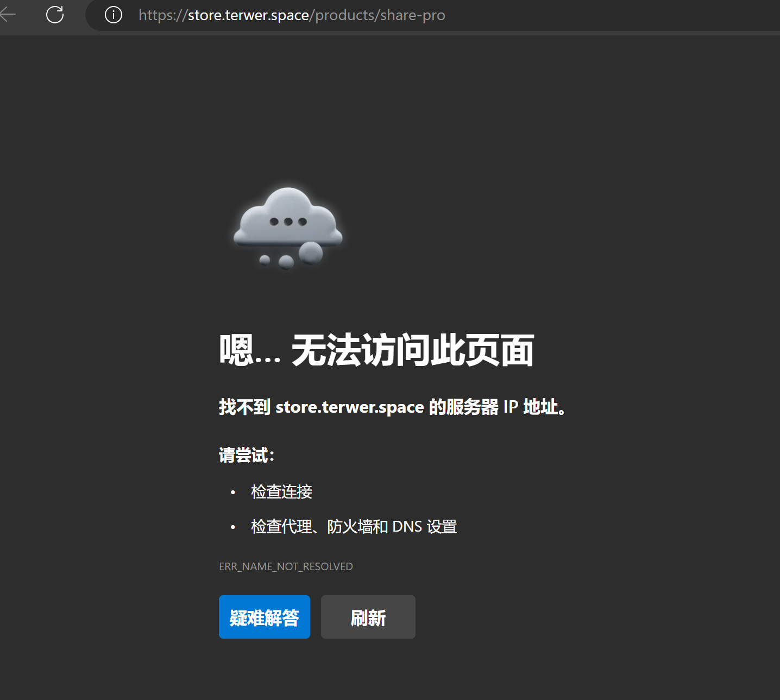Click the 找不到 store.terwer.space 的服务器 IP 地址 message
780x700 pixels.
393,407
